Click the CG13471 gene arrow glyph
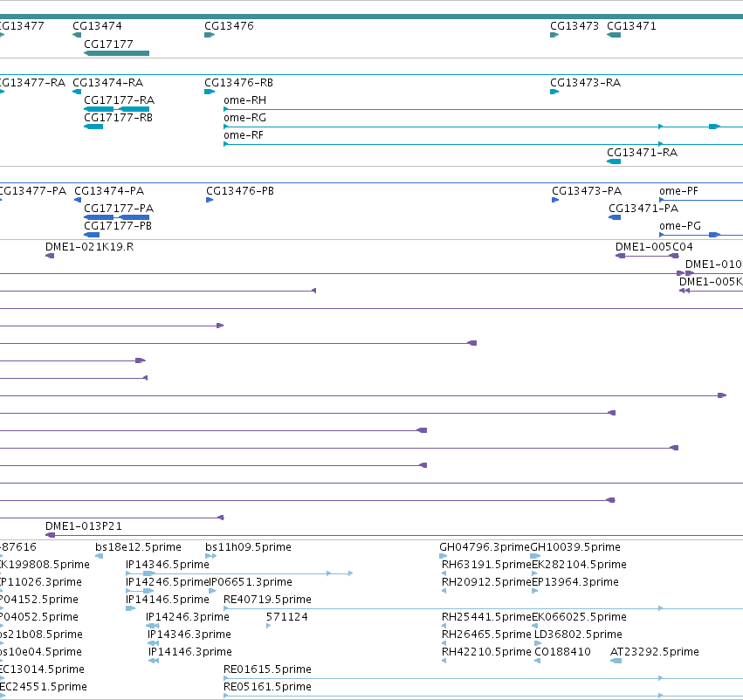The width and height of the screenshot is (743, 700). [614, 35]
